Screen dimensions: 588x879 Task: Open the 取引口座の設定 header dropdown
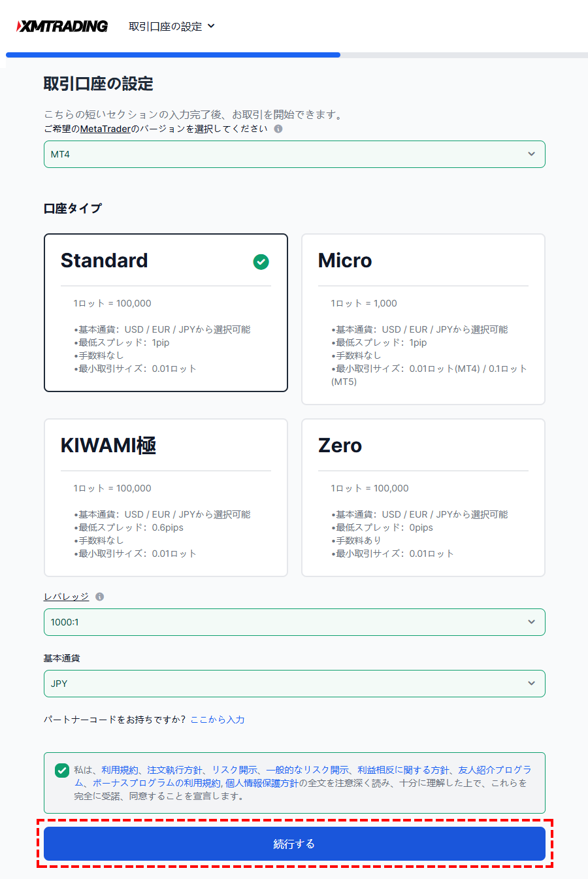172,26
